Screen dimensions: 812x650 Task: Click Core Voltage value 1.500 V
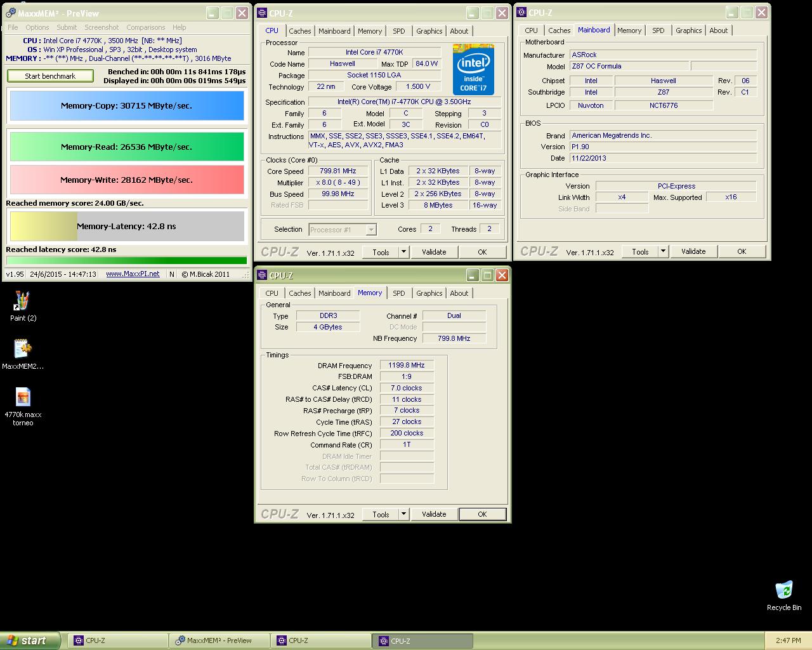point(418,87)
